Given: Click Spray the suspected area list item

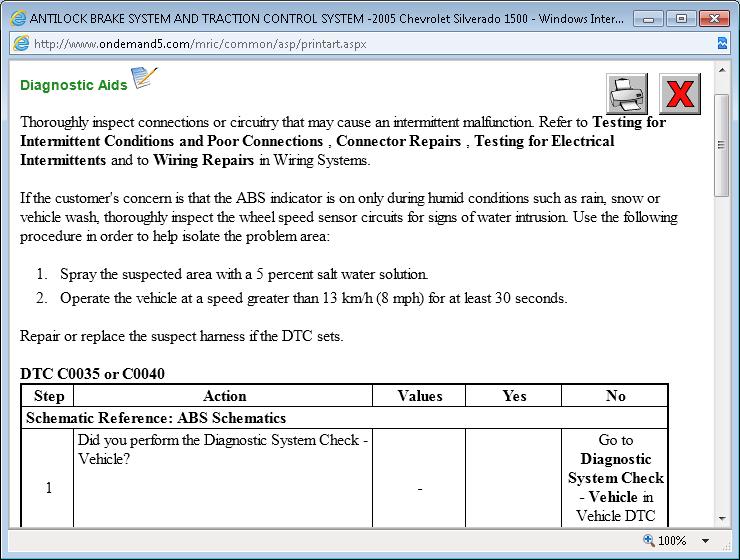Looking at the screenshot, I should pos(244,274).
